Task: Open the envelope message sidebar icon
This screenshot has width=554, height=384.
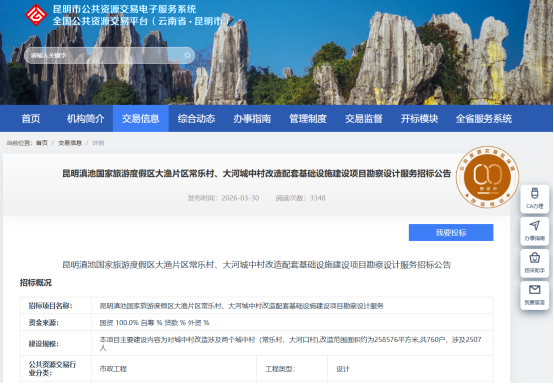Action: click(535, 295)
